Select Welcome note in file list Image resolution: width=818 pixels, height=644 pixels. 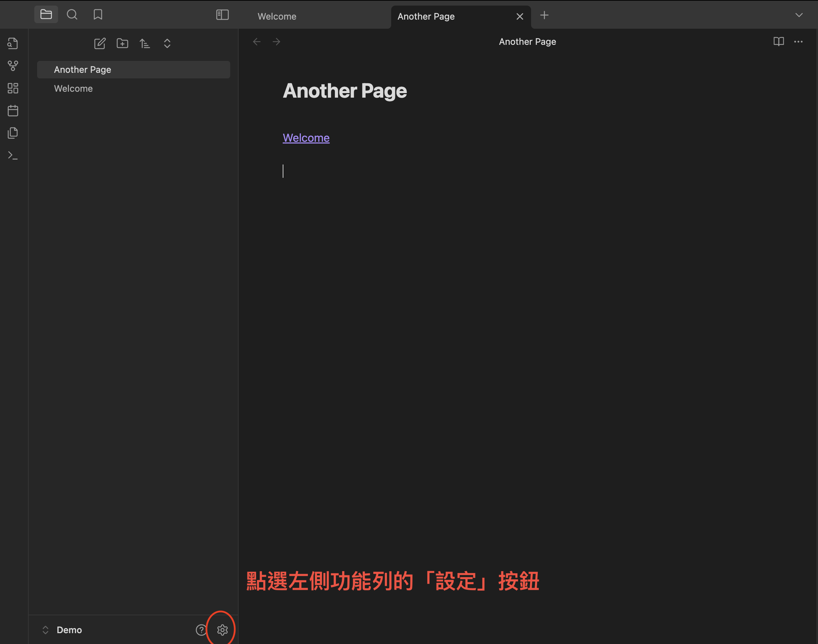pos(133,89)
